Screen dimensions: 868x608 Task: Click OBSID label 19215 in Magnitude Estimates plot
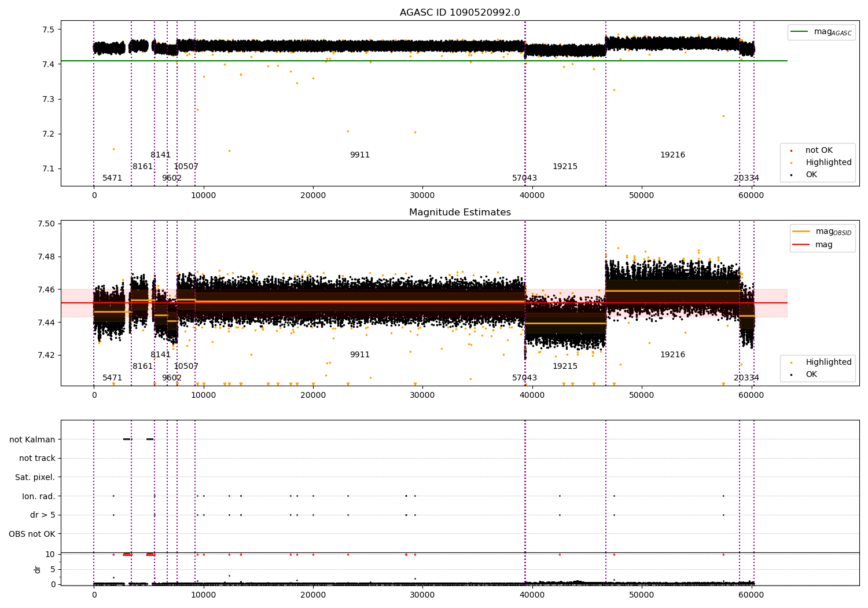[565, 367]
